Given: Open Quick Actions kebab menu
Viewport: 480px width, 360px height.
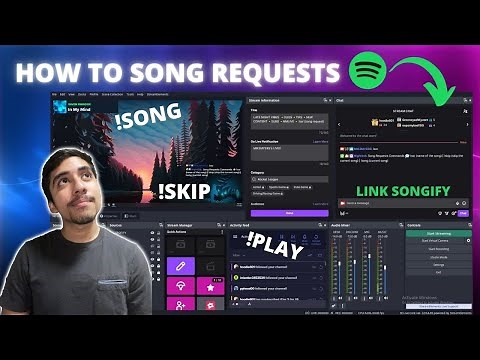Looking at the screenshot, I should coord(222,232).
